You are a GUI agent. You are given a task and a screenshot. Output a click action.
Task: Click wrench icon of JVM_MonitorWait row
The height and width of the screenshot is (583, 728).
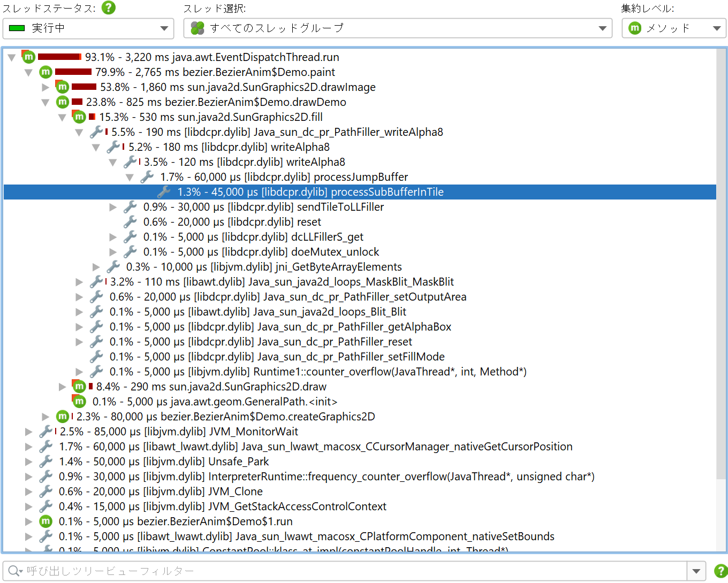click(x=46, y=431)
